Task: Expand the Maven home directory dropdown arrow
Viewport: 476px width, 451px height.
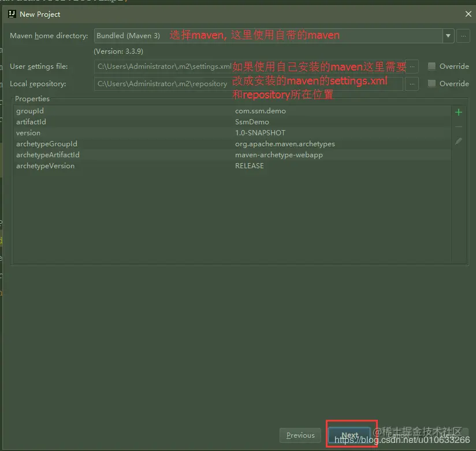Action: [448, 36]
